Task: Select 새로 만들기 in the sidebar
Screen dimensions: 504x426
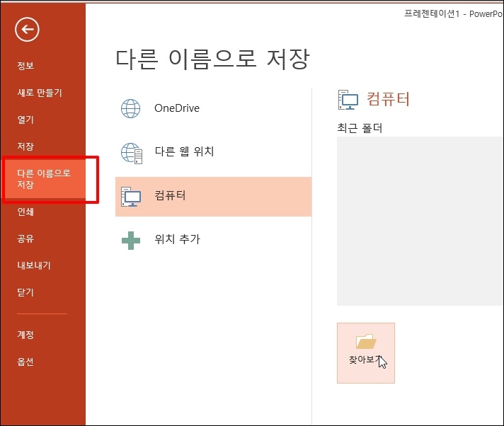Action: point(40,93)
